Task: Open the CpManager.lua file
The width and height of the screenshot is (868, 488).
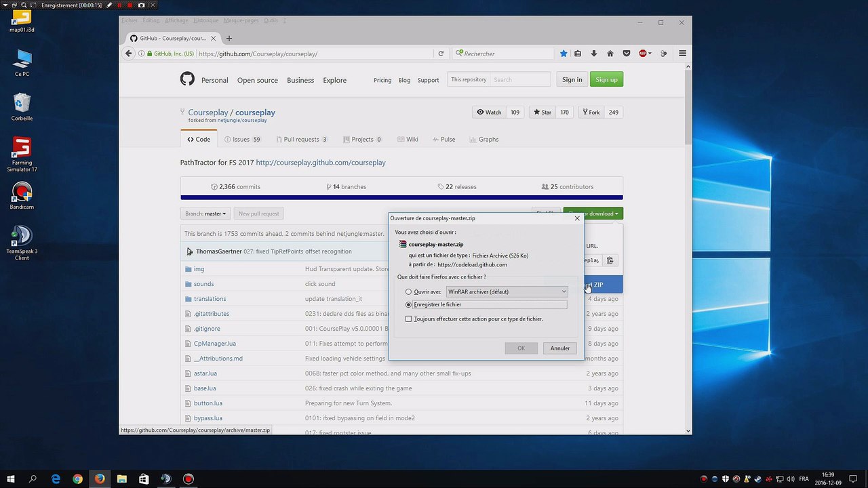Action: pos(214,344)
